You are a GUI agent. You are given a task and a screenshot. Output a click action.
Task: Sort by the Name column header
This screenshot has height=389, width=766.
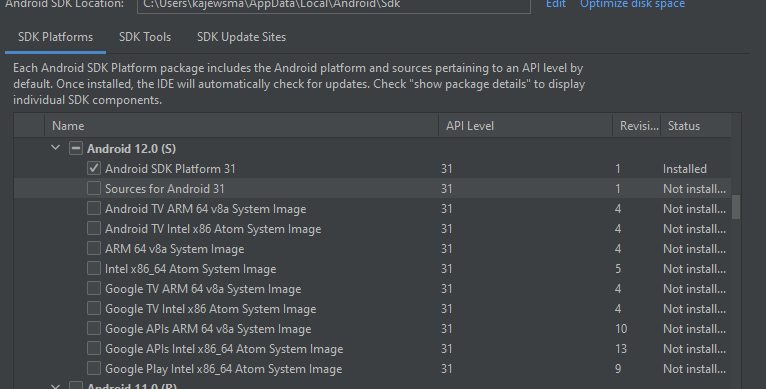click(241, 126)
